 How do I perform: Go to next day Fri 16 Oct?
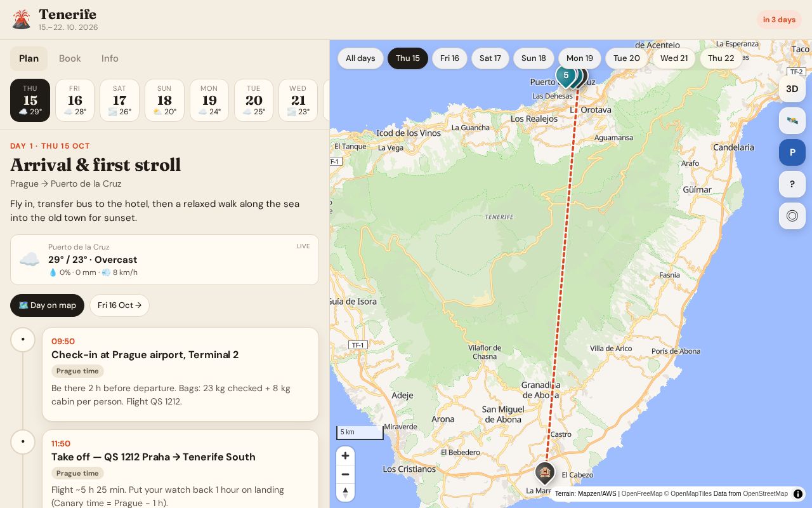pyautogui.click(x=119, y=305)
